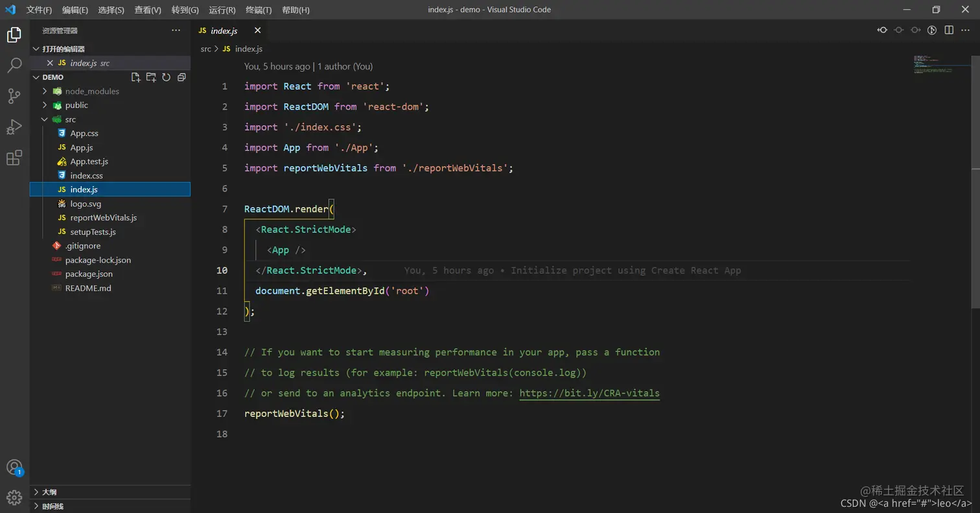Open the Manage gear icon
The width and height of the screenshot is (980, 513).
click(x=14, y=498)
